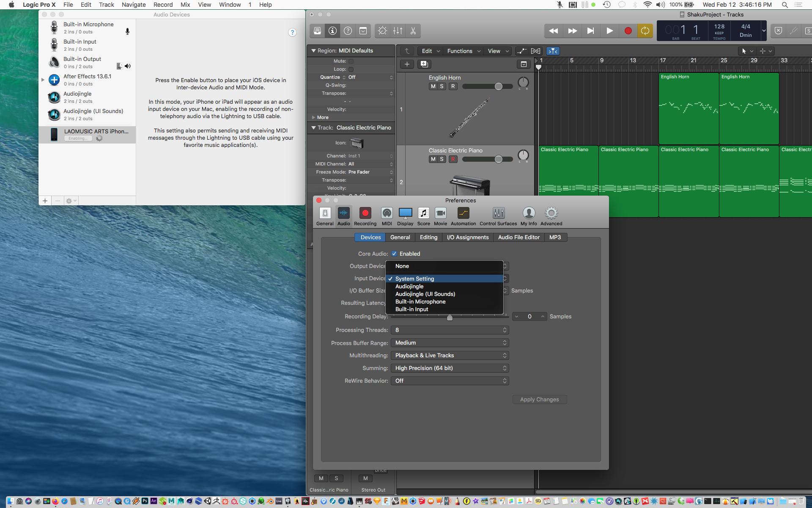
Task: Open the Editing preferences tab
Action: [428, 237]
